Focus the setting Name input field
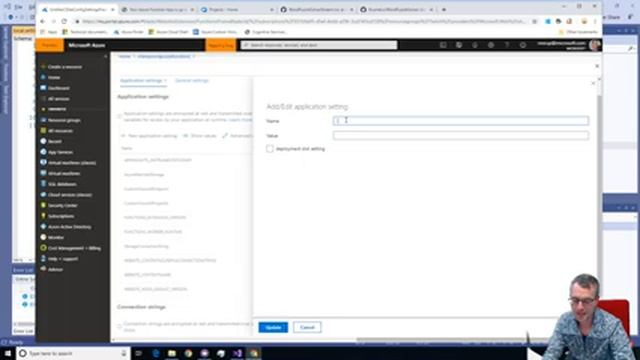 pyautogui.click(x=460, y=120)
